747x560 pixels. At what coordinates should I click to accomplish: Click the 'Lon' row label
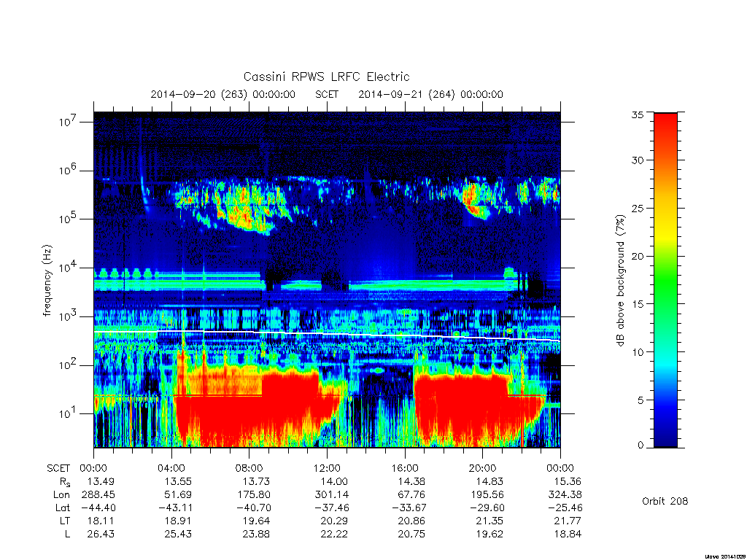point(61,494)
